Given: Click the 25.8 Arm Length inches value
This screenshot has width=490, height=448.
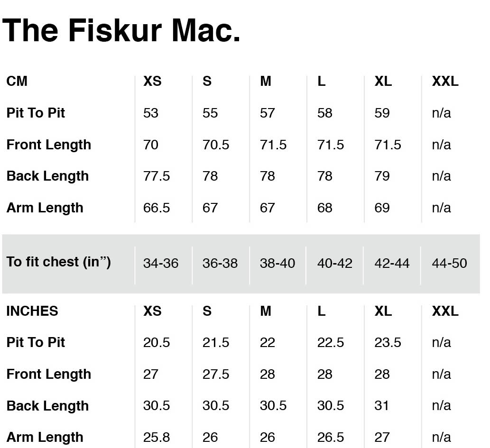Looking at the screenshot, I should tap(156, 438).
